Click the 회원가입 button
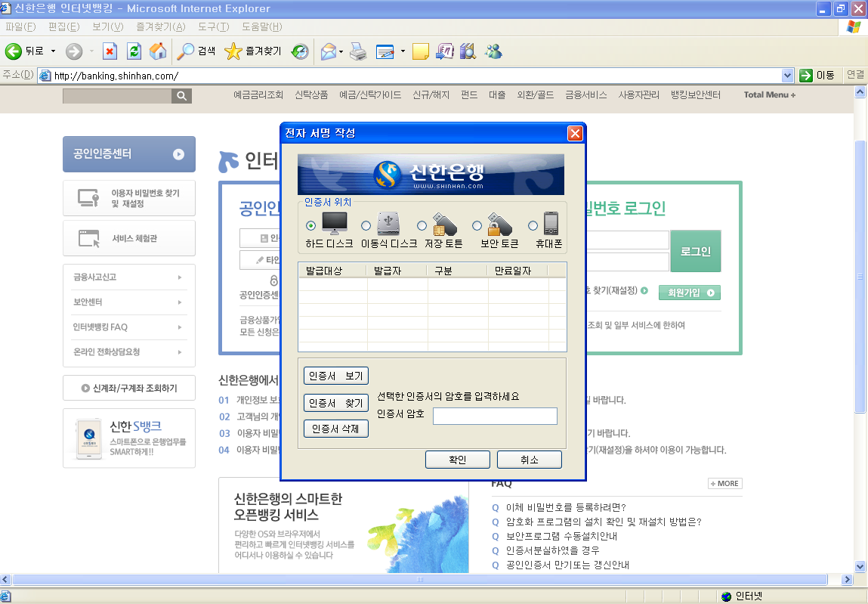 click(690, 293)
